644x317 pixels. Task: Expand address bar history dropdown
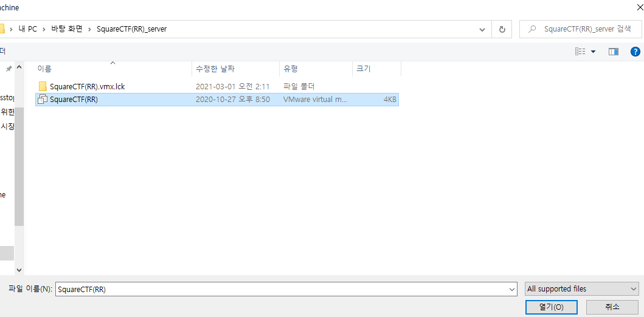[x=482, y=30]
